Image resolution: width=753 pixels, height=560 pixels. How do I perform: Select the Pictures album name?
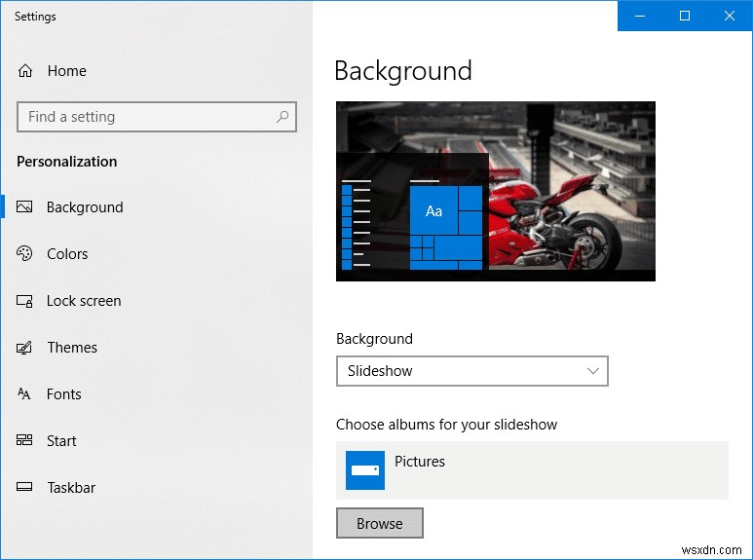click(x=420, y=462)
